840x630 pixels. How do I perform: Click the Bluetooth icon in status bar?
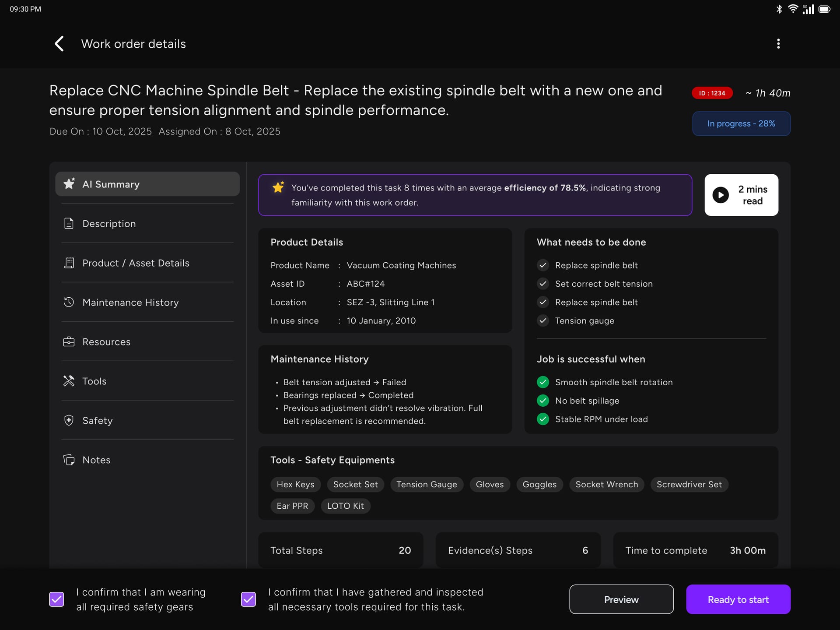point(779,9)
